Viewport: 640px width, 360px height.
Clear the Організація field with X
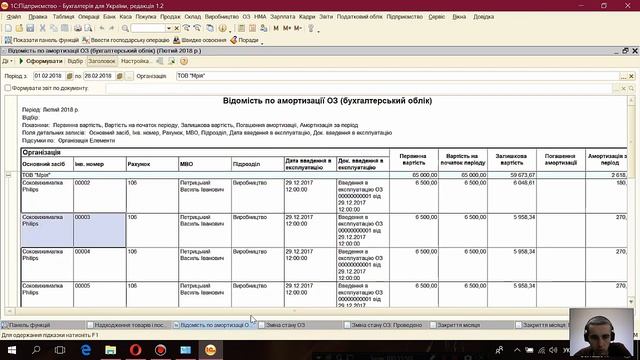tap(631, 76)
